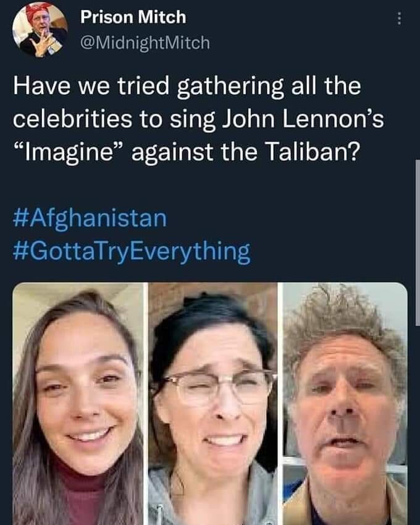This screenshot has width=420, height=525.
Task: Click the Prison Mitch display name
Action: 133,17
